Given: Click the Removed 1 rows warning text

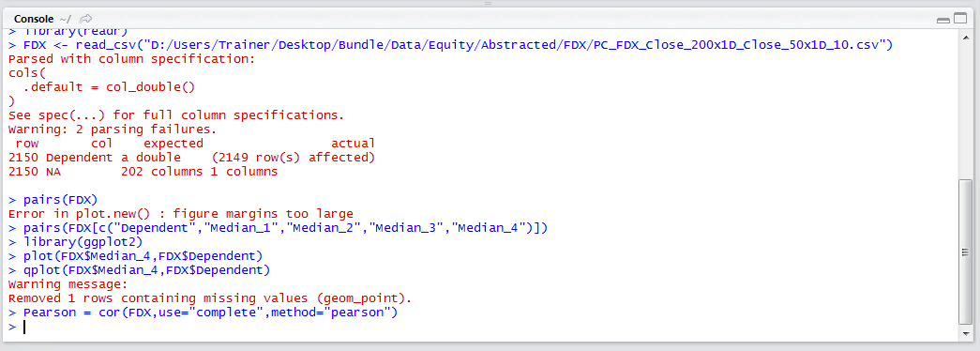Looking at the screenshot, I should [210, 298].
